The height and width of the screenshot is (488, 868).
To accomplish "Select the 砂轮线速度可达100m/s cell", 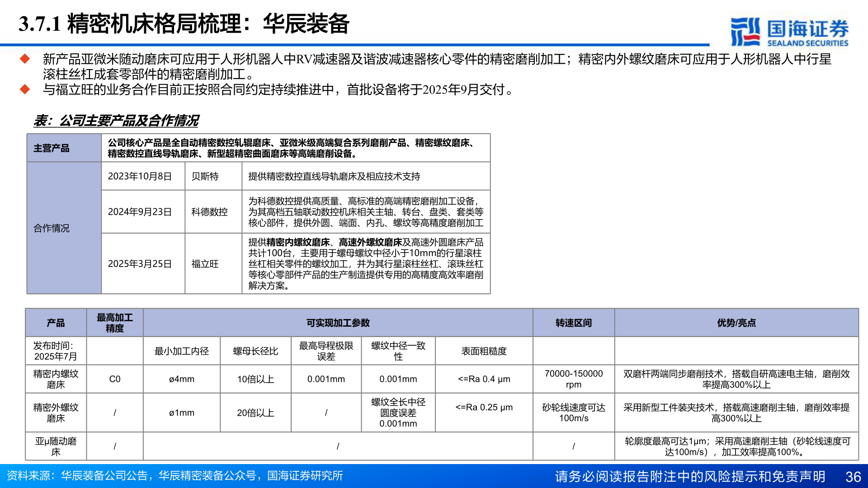I will coord(574,413).
